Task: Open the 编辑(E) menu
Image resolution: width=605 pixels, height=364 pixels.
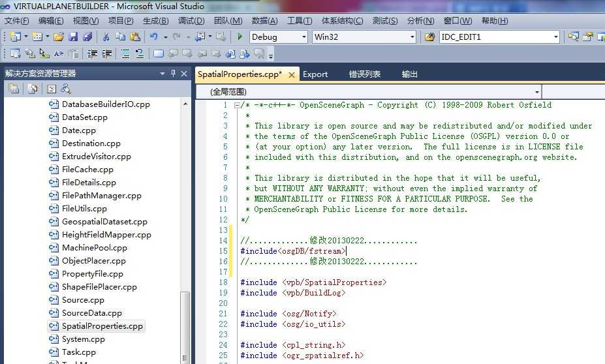Action: [x=51, y=21]
